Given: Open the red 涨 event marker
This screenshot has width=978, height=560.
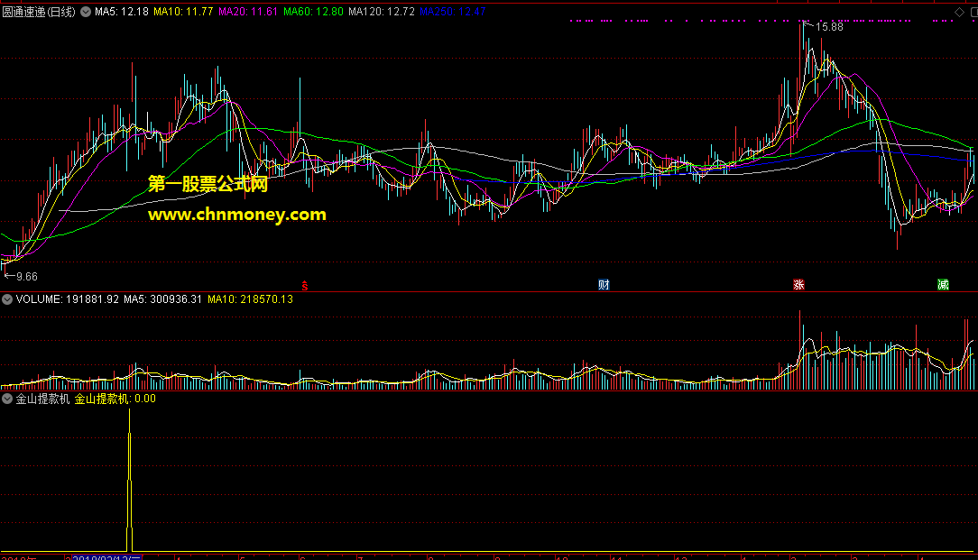Looking at the screenshot, I should coord(798,285).
